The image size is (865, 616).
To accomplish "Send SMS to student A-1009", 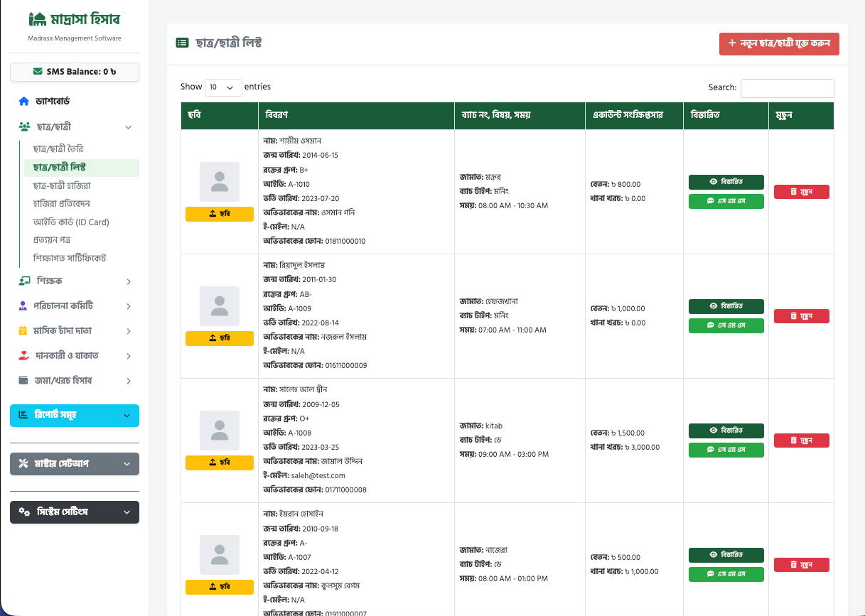I will click(x=726, y=325).
